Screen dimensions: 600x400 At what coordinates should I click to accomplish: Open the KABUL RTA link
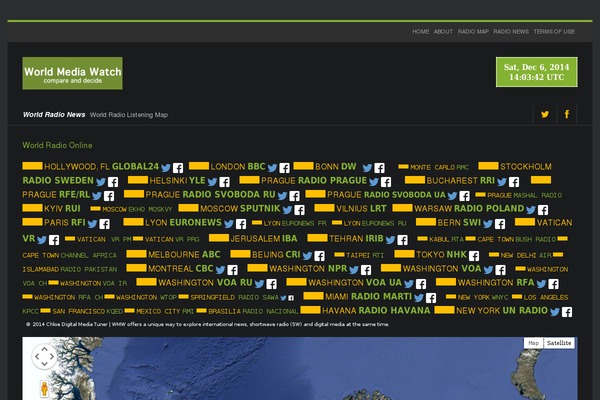pyautogui.click(x=446, y=240)
